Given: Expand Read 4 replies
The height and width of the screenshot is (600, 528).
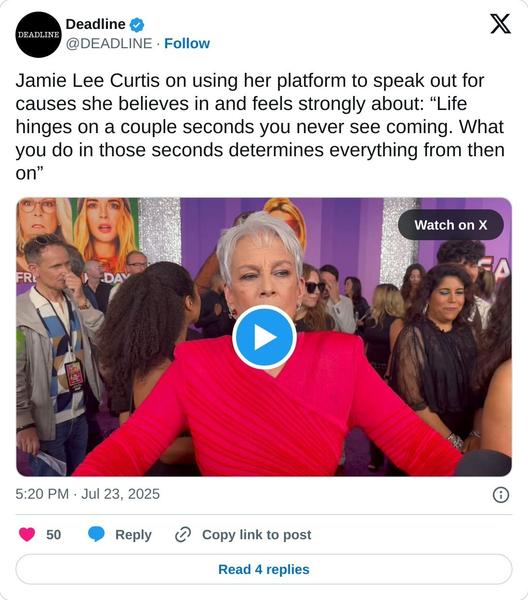Looking at the screenshot, I should click(264, 569).
